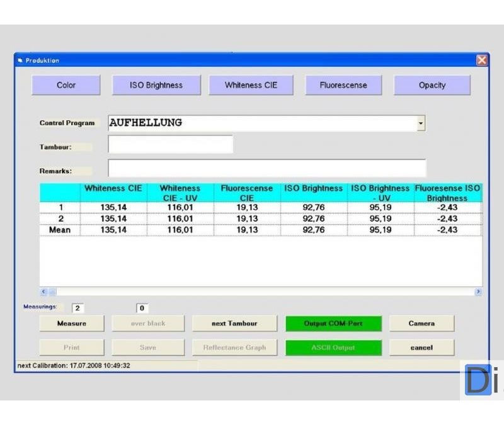Open the Camera button
This screenshot has height=425, width=504.
[421, 324]
